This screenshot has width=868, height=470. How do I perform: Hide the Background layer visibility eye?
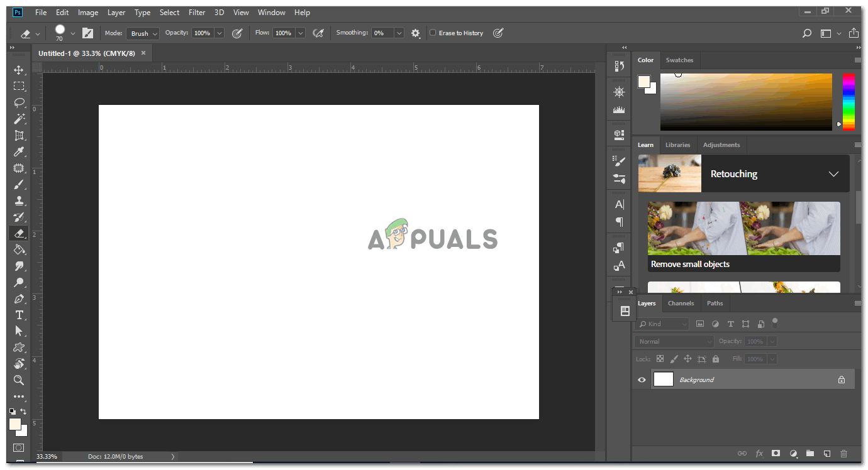point(642,380)
